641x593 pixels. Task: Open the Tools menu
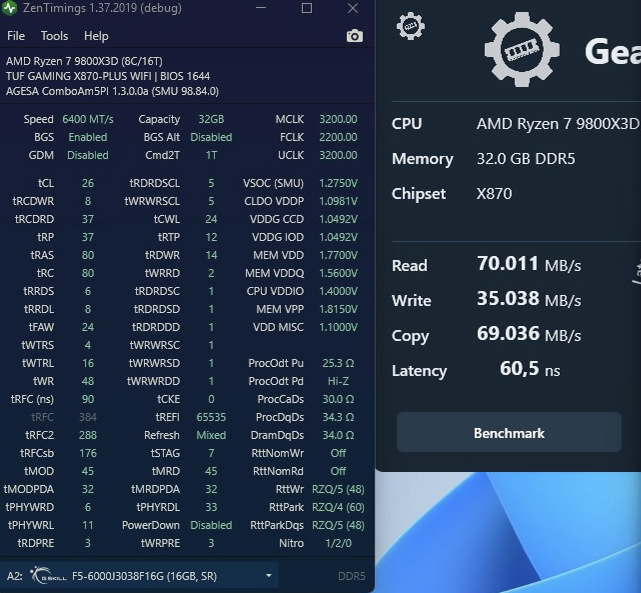point(54,36)
